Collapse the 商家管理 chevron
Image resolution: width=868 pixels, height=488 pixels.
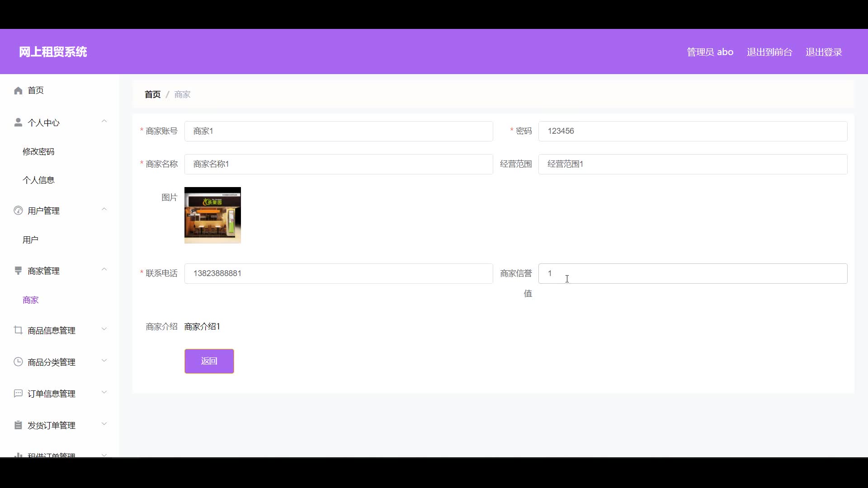tap(104, 269)
